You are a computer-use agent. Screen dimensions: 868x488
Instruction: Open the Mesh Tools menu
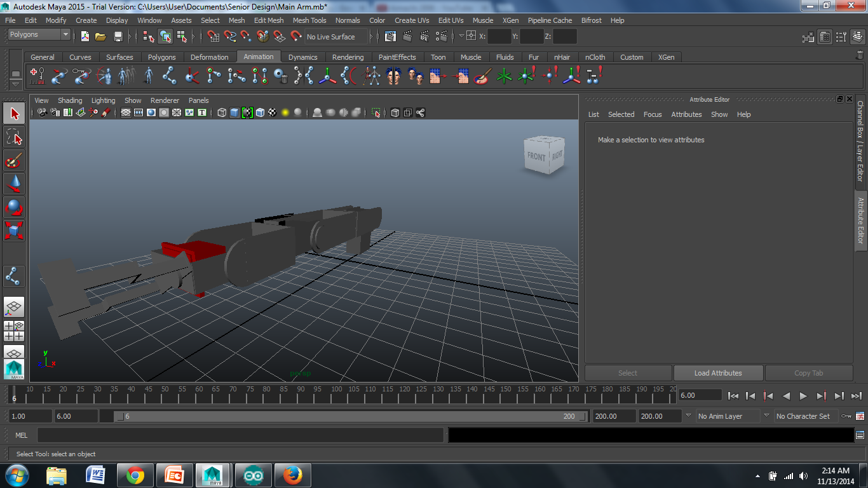(x=309, y=20)
